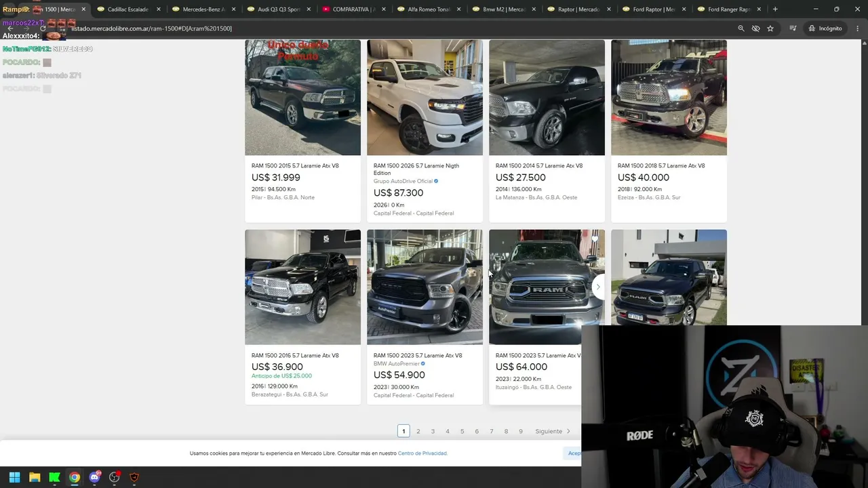Click the Chrome taskbar icon
The height and width of the screenshot is (488, 868).
click(x=75, y=477)
